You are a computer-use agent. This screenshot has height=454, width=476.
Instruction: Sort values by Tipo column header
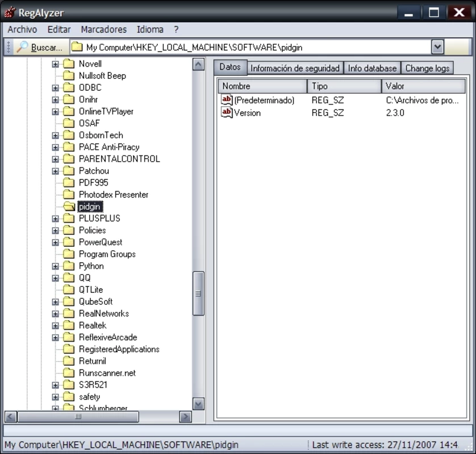pyautogui.click(x=344, y=86)
